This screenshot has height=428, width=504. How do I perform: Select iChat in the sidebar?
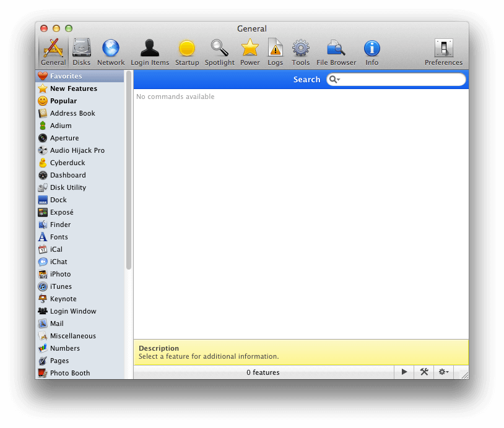[79, 262]
